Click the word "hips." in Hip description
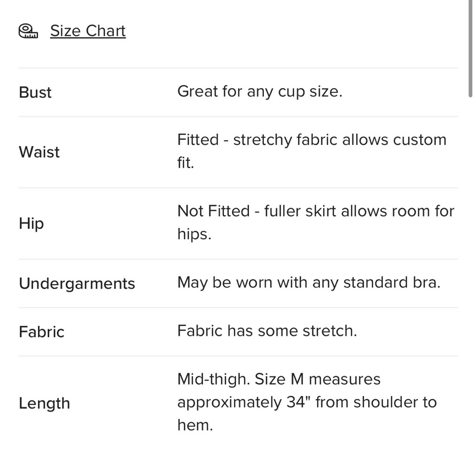The width and height of the screenshot is (476, 476). (x=194, y=234)
